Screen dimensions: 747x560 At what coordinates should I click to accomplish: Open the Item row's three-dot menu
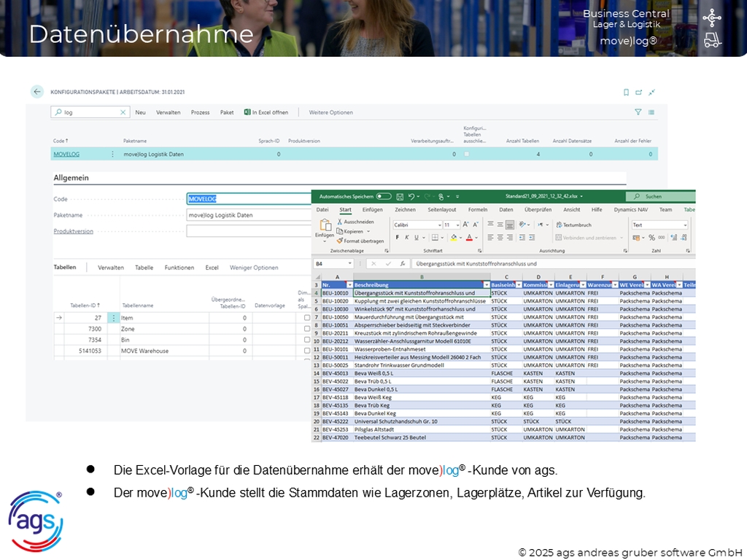pyautogui.click(x=114, y=318)
